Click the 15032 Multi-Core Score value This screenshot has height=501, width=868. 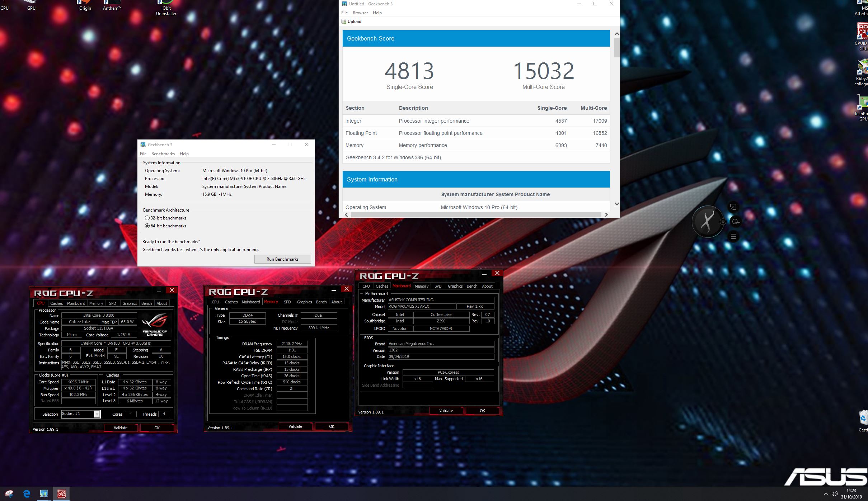(x=544, y=71)
